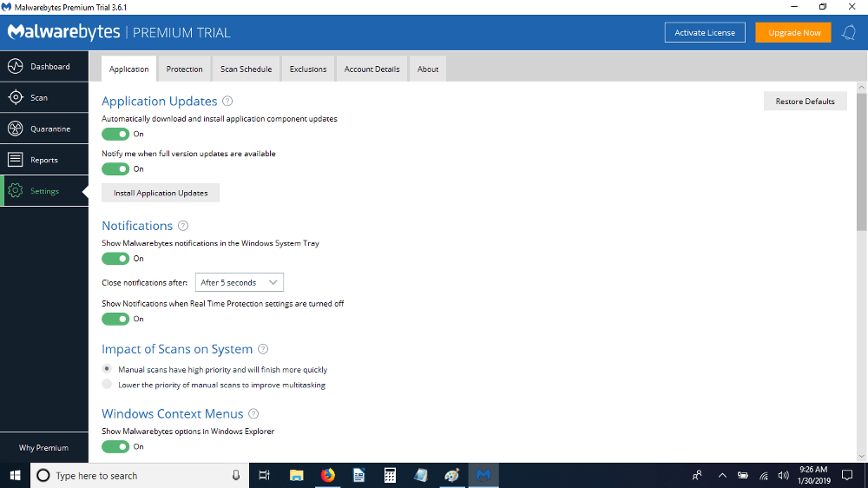Open Task View in taskbar
This screenshot has height=488, width=868.
[265, 475]
